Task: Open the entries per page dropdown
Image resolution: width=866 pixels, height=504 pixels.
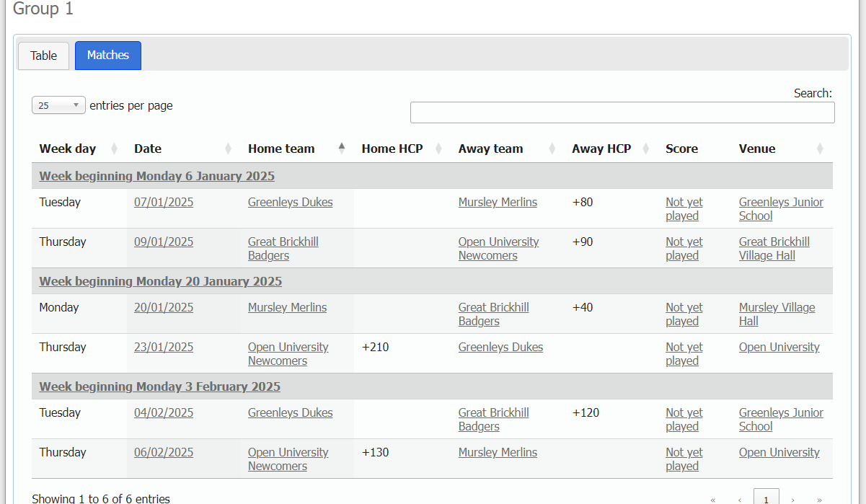Action: [x=58, y=105]
